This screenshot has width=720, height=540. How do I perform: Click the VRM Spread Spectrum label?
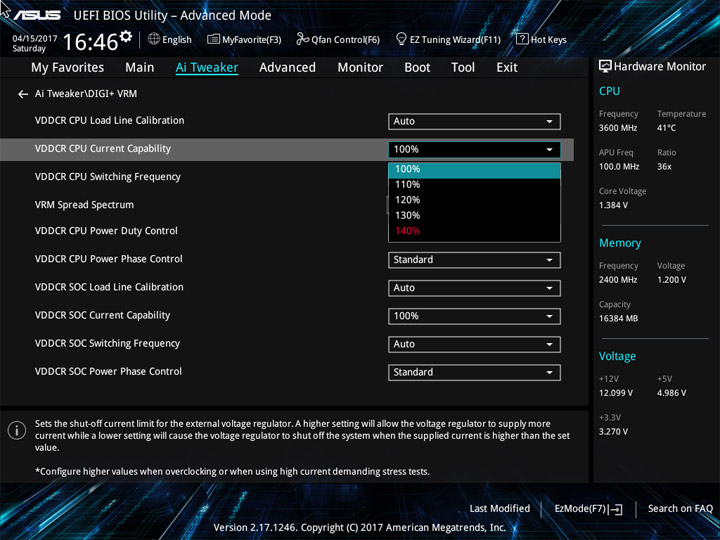click(84, 205)
